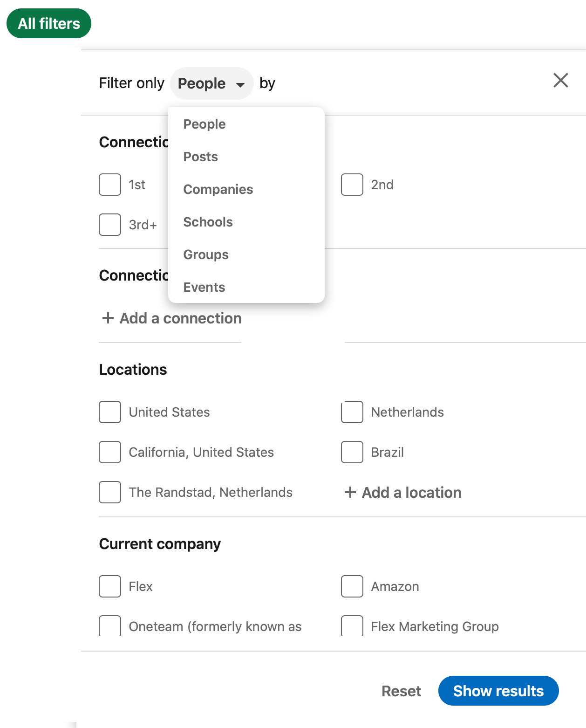Viewport: 586px width, 728px height.
Task: Check the Amazon company checkbox
Action: coord(352,586)
